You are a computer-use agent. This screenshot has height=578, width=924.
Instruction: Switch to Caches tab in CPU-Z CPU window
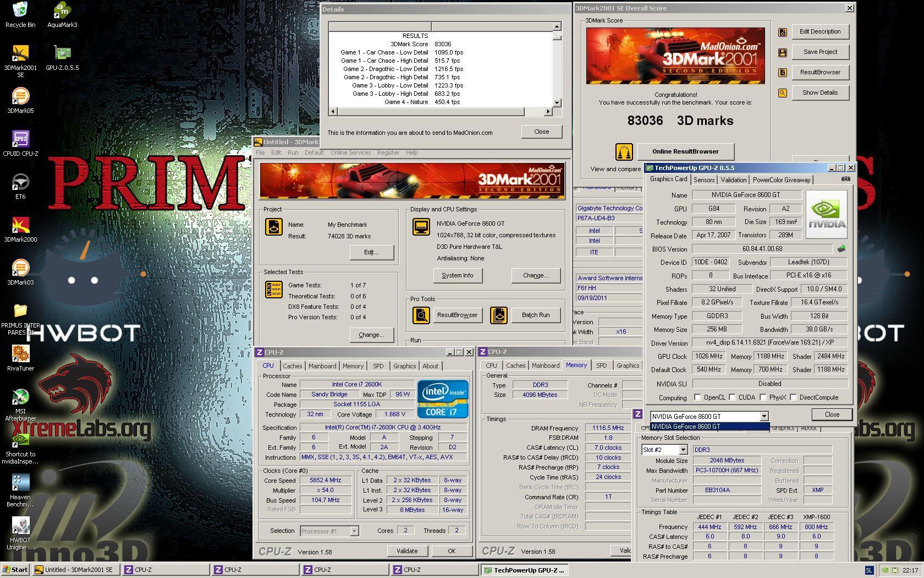[293, 366]
